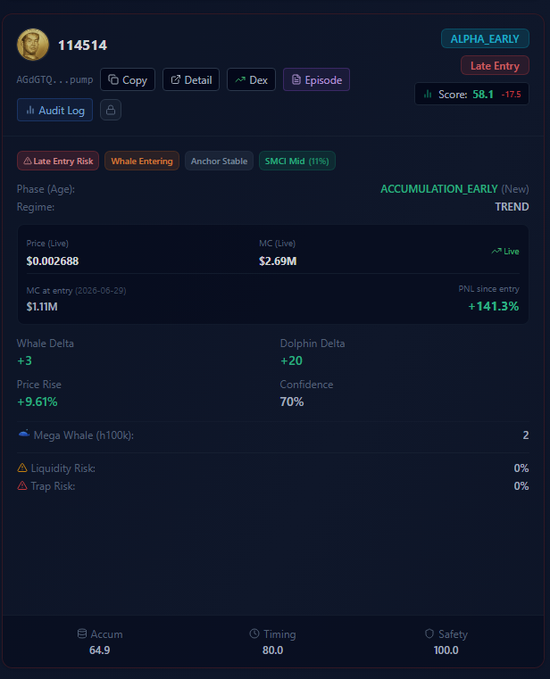Click the live market cap $2.69M
The image size is (550, 679).
pyautogui.click(x=278, y=261)
